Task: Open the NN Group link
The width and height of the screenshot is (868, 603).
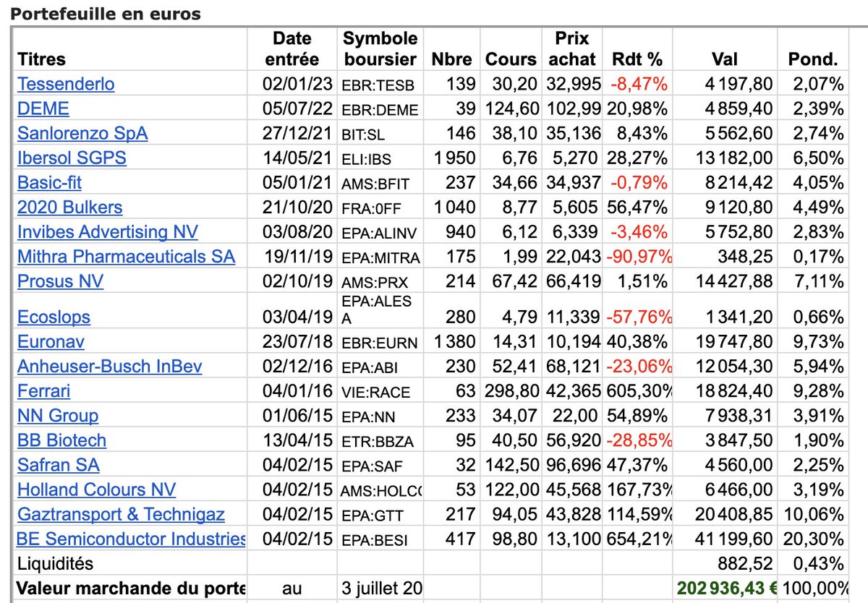Action: (x=58, y=416)
